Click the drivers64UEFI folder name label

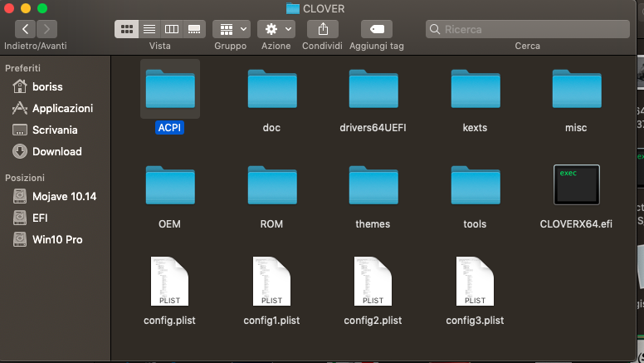(x=373, y=128)
